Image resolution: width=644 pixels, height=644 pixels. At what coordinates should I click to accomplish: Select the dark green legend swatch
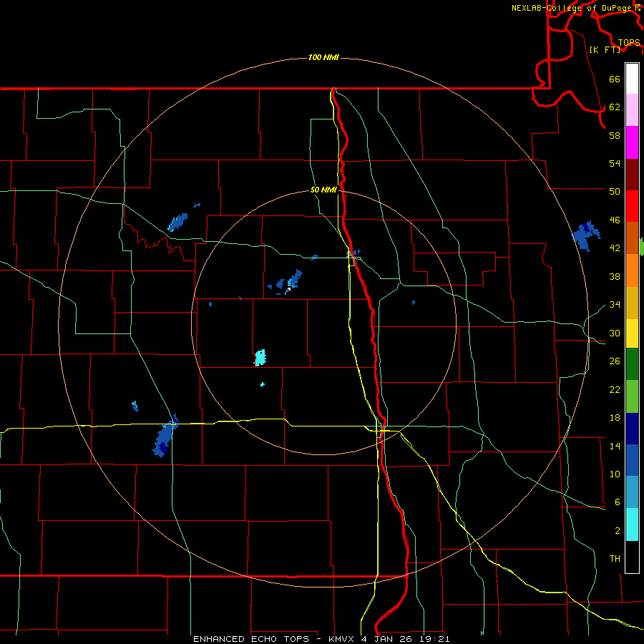pos(632,364)
